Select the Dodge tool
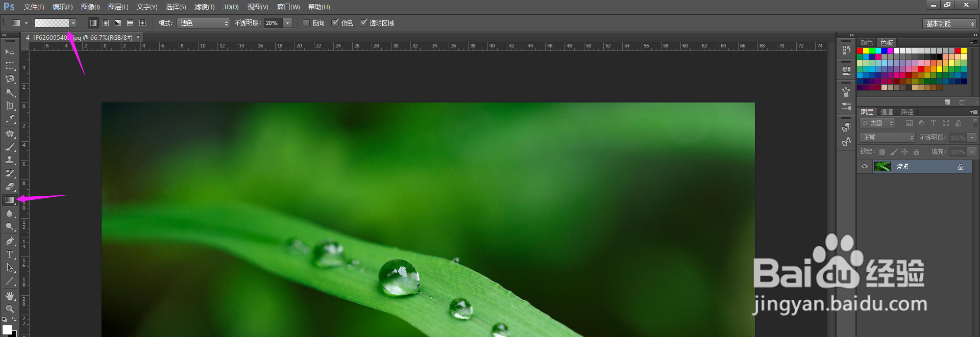The width and height of the screenshot is (980, 337). tap(10, 226)
